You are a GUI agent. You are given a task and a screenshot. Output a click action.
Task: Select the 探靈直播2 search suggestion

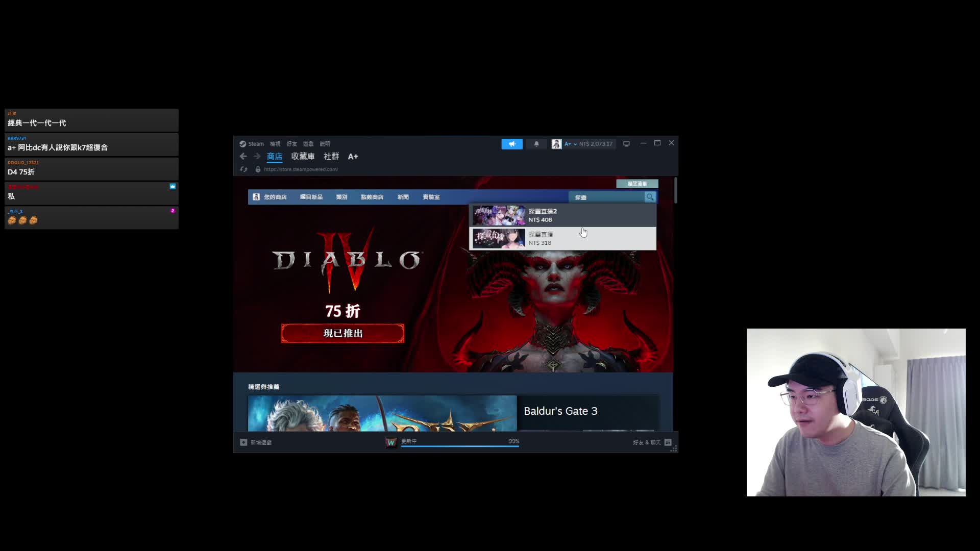click(562, 215)
